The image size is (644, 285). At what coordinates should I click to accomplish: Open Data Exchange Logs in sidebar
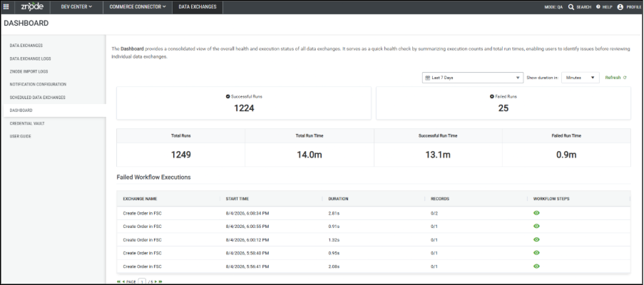tap(31, 58)
